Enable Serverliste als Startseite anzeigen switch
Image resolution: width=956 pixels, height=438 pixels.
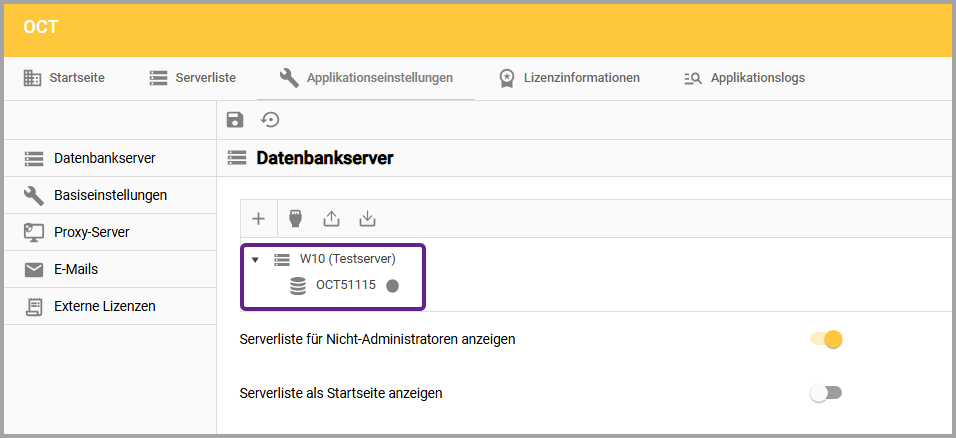click(826, 393)
